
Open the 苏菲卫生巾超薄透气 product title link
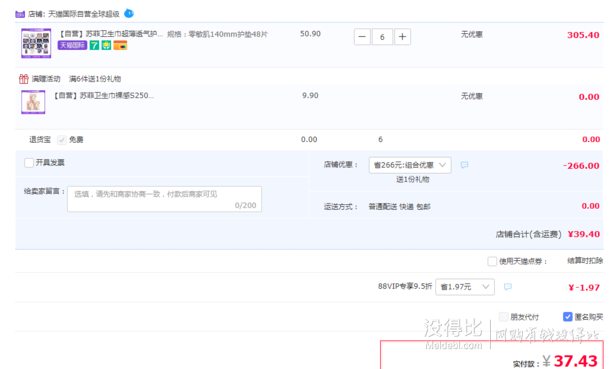click(x=110, y=34)
